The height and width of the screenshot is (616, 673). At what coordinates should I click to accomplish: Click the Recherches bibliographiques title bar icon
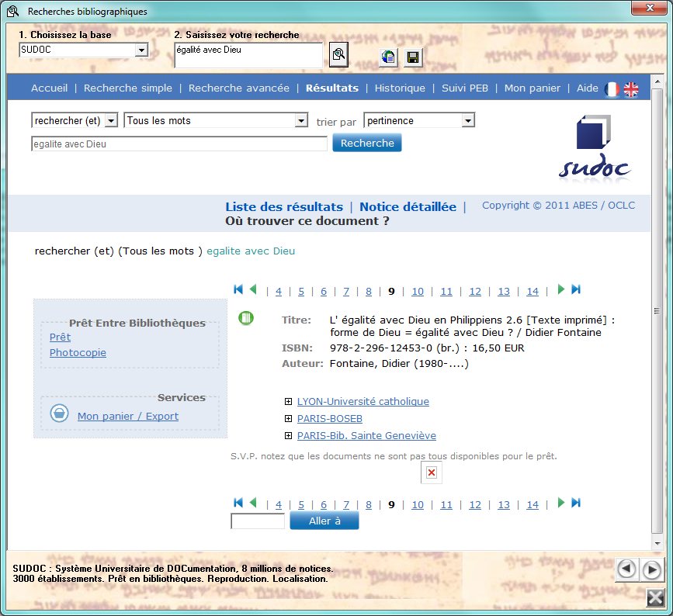pyautogui.click(x=13, y=11)
